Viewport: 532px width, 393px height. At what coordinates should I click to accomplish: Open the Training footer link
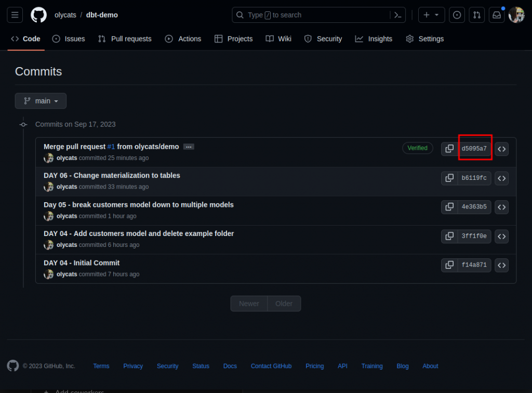(x=372, y=366)
